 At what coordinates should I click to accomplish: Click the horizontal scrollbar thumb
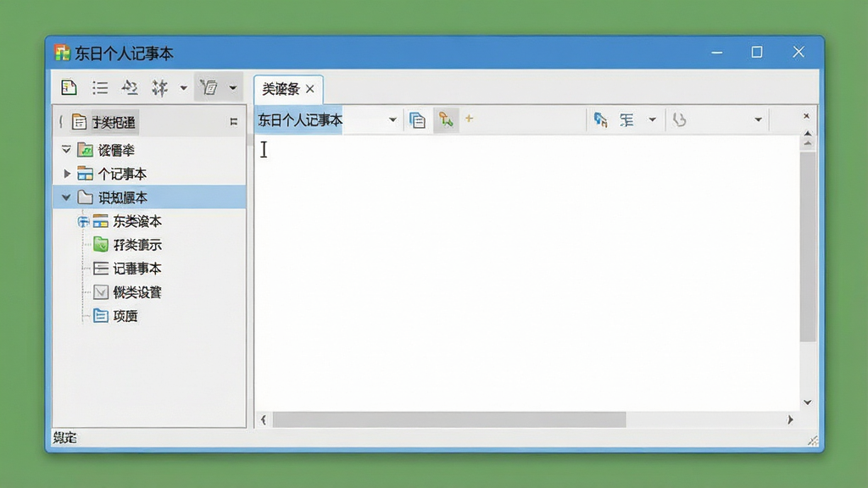449,420
